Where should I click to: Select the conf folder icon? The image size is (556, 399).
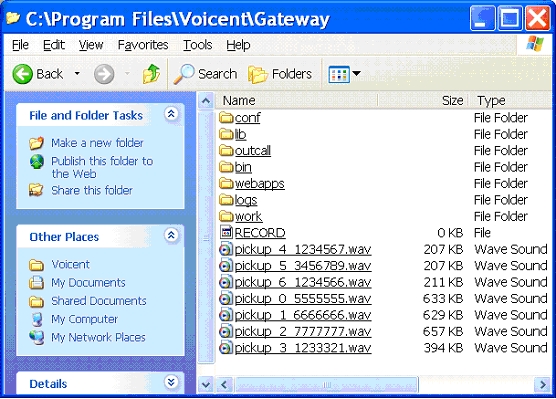pos(226,117)
